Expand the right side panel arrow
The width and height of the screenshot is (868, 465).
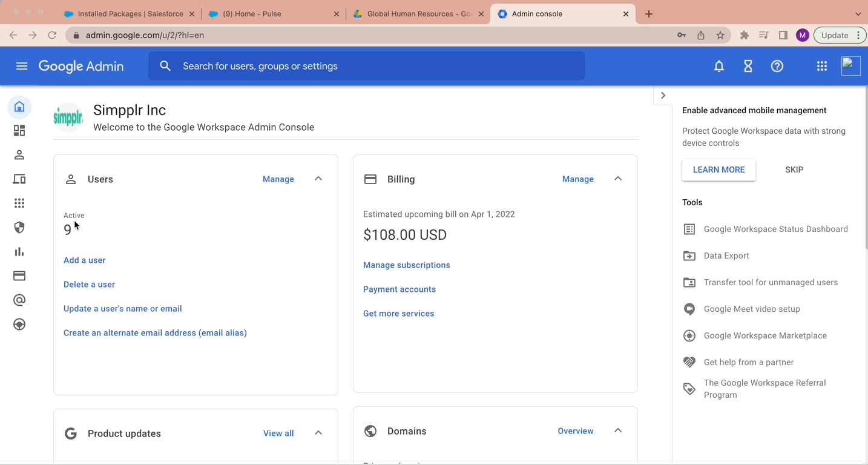(x=663, y=95)
